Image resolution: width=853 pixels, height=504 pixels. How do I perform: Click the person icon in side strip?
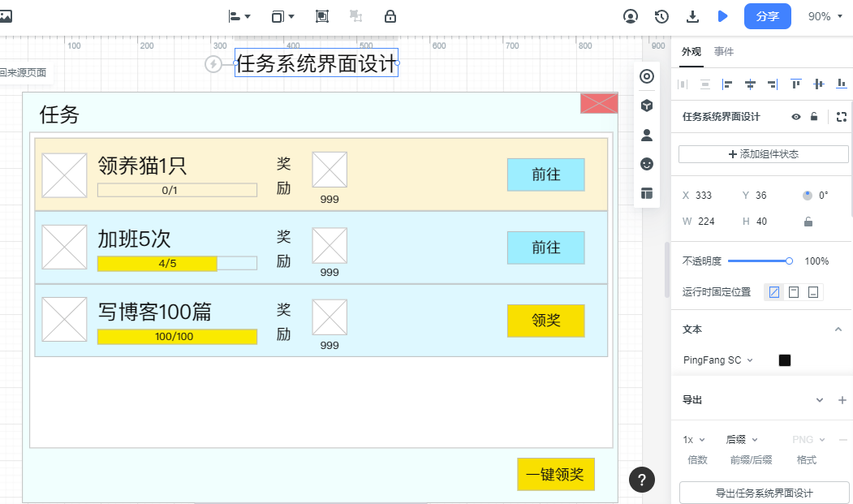(x=647, y=135)
